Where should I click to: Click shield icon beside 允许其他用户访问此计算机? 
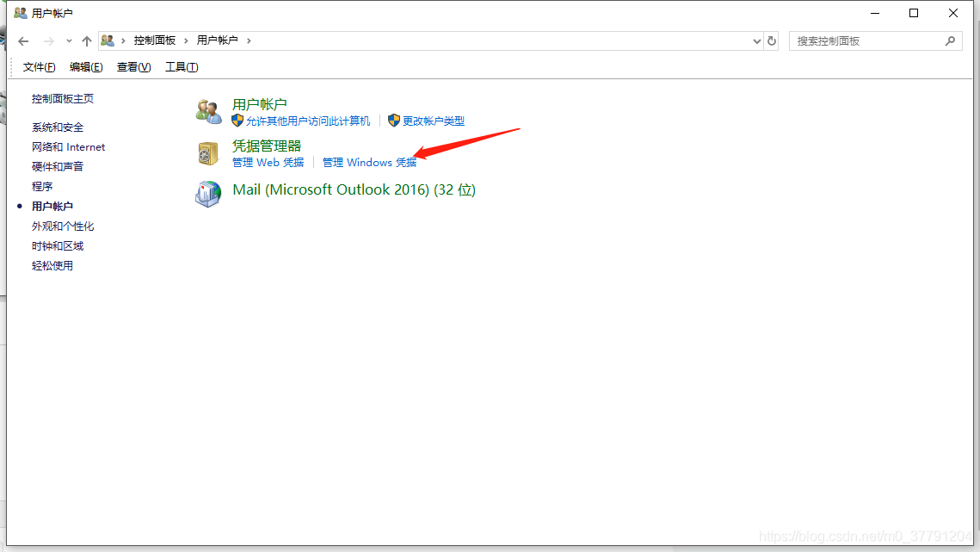pyautogui.click(x=237, y=121)
